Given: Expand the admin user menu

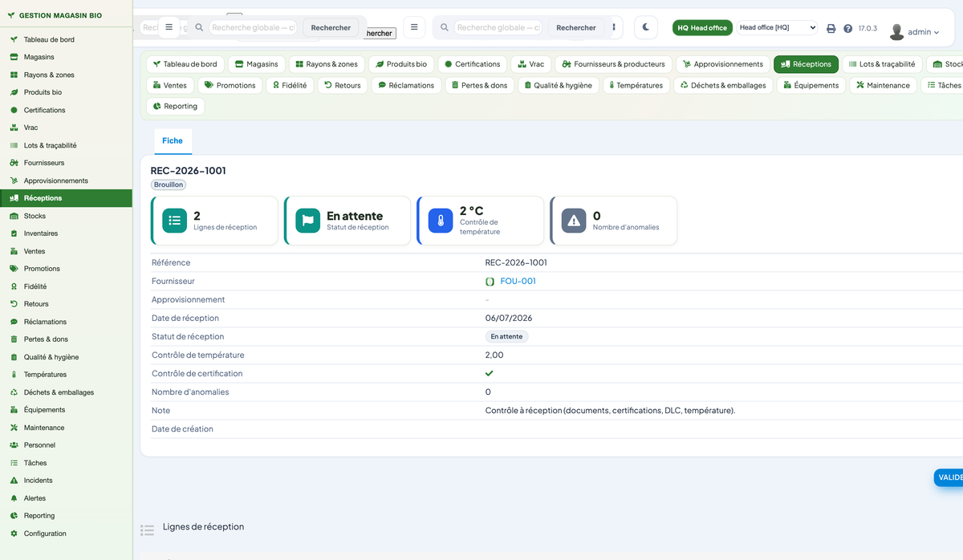Looking at the screenshot, I should pyautogui.click(x=915, y=32).
